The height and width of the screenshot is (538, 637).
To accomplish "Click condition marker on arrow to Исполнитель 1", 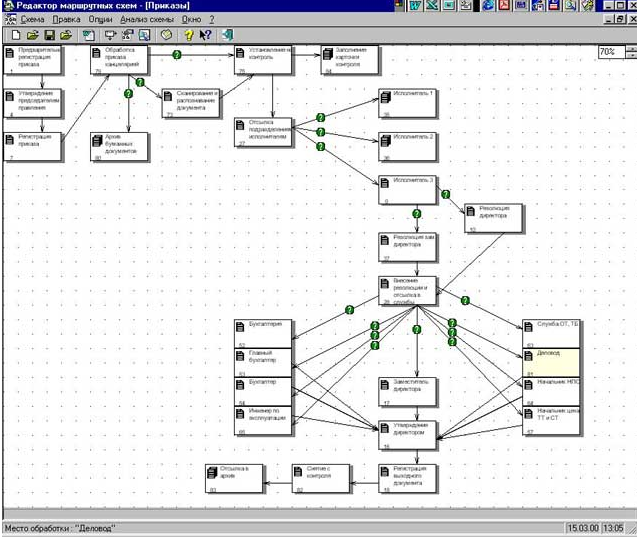I will pyautogui.click(x=321, y=118).
